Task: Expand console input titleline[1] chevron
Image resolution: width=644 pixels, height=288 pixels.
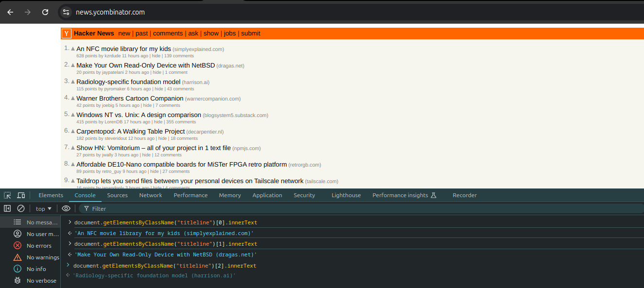Action: click(70, 244)
